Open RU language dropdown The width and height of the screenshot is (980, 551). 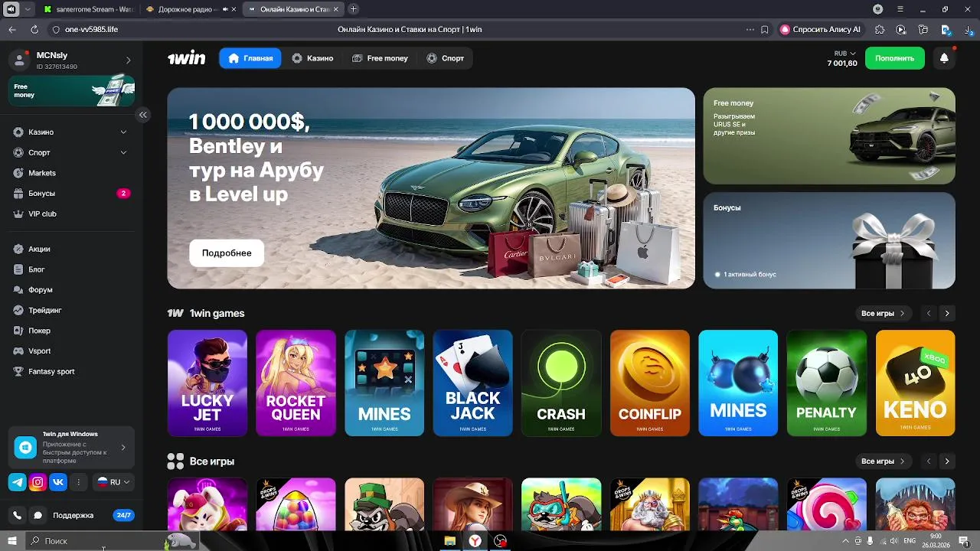click(113, 482)
